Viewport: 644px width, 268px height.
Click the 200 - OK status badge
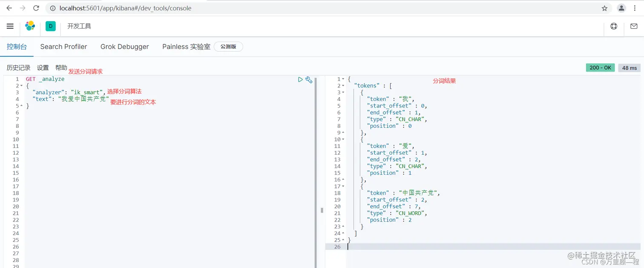[x=600, y=68]
